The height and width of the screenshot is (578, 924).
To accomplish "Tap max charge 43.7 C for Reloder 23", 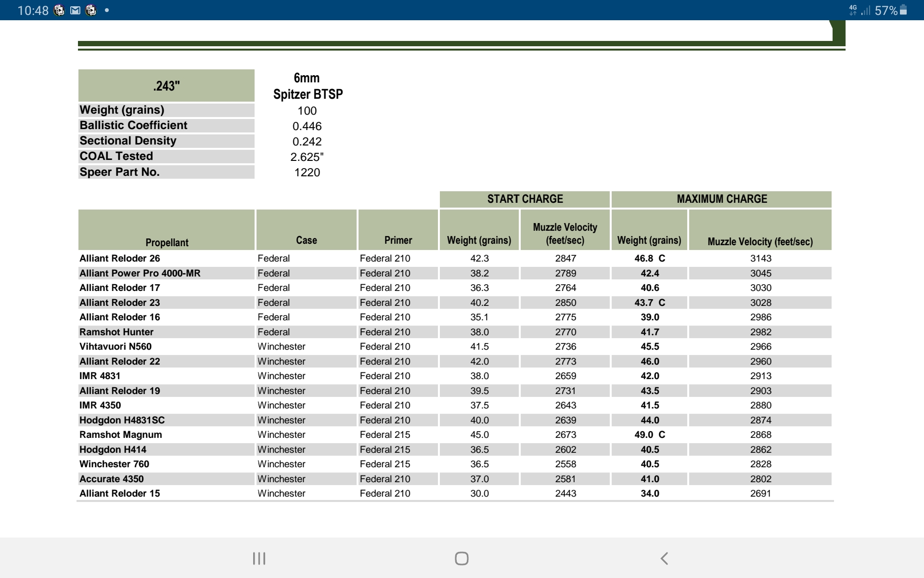I will (x=650, y=302).
